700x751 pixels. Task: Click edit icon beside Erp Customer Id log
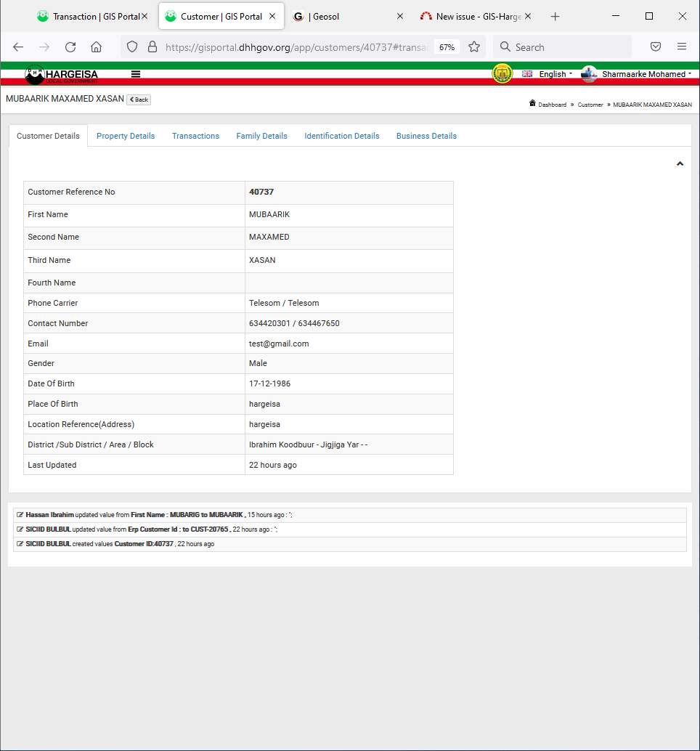coord(20,529)
